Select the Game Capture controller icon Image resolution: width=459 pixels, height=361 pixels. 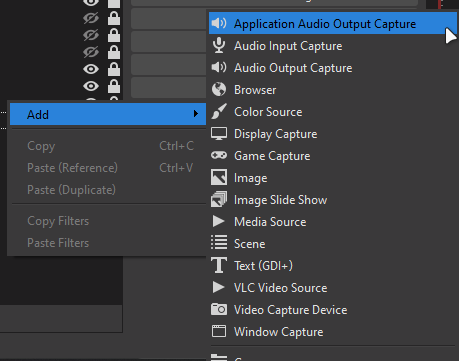219,155
